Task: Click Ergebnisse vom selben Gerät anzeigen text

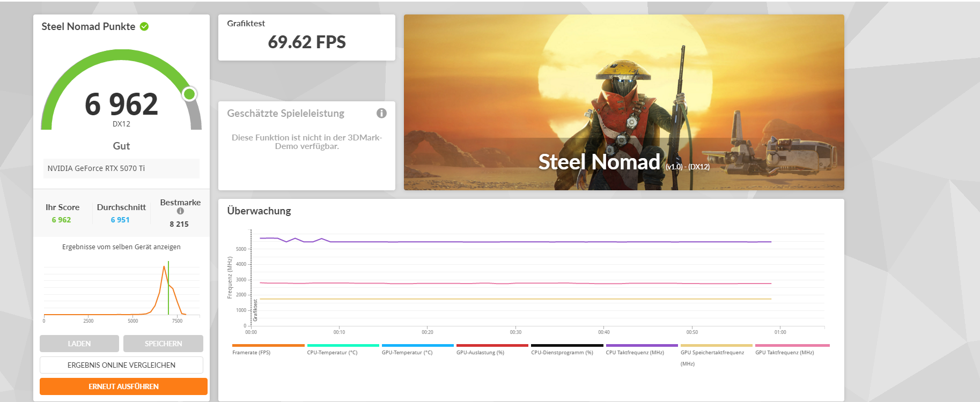Action: (121, 247)
